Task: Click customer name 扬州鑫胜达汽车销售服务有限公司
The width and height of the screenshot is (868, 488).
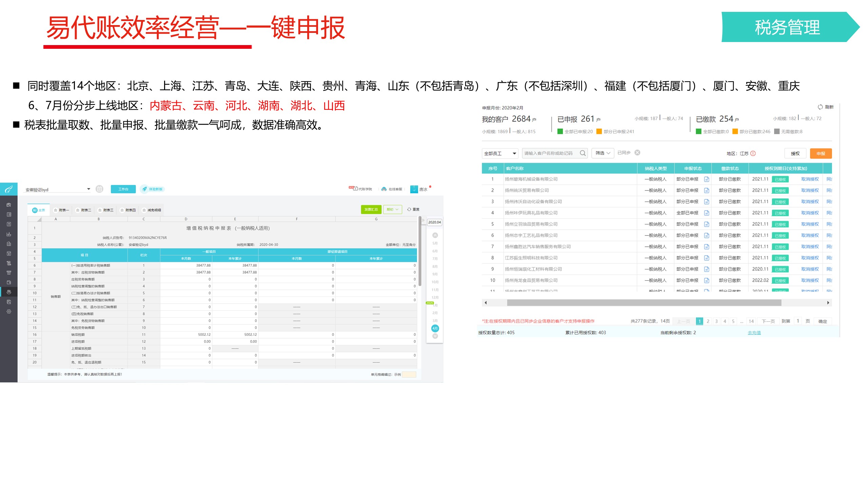Action: pyautogui.click(x=538, y=247)
